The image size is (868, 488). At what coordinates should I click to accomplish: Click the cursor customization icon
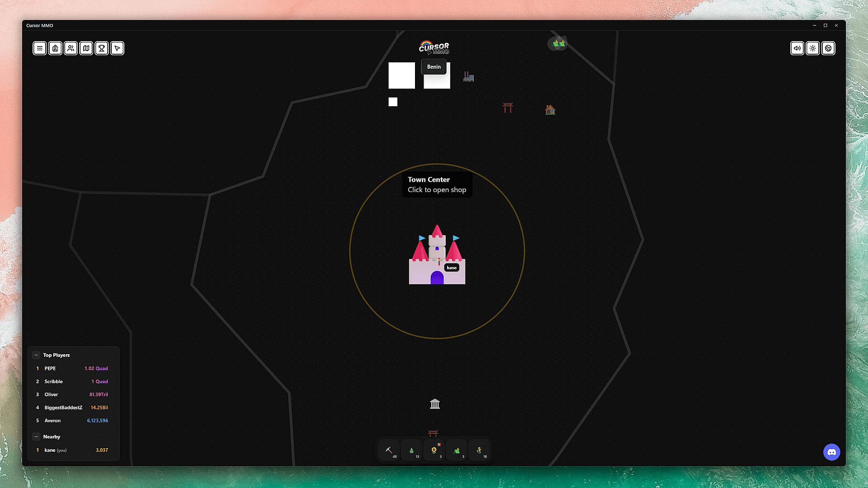(x=117, y=48)
